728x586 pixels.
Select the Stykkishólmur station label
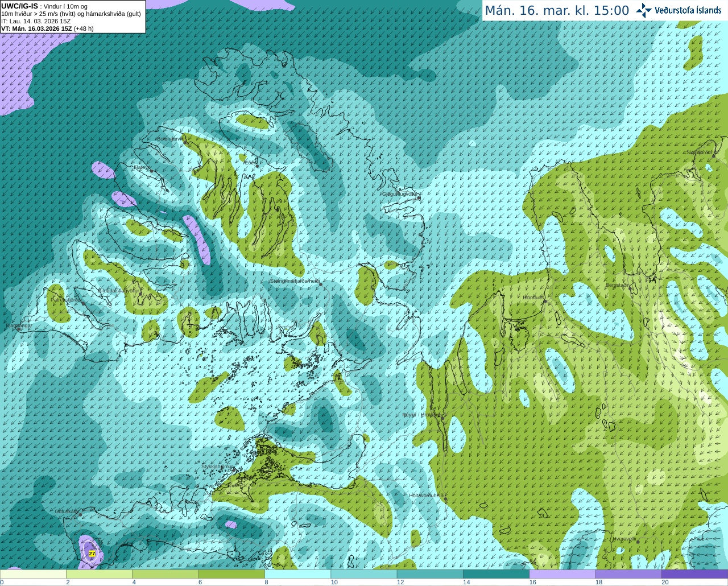[218, 467]
